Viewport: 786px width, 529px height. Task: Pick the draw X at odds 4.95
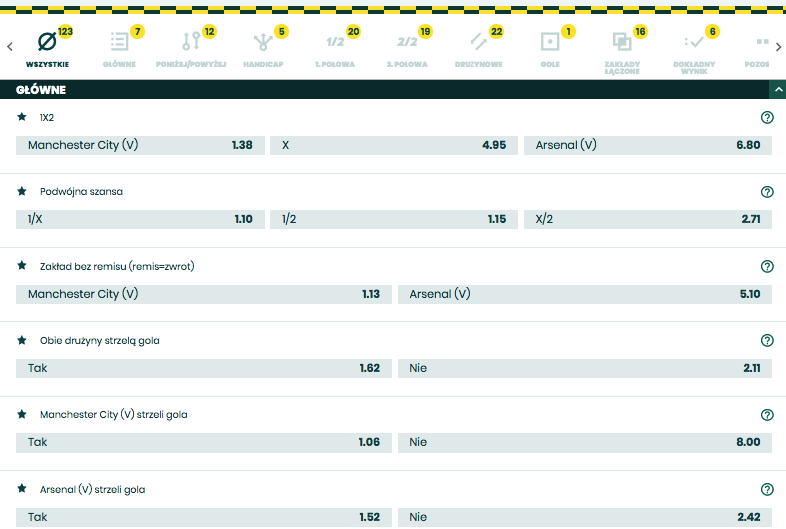393,145
